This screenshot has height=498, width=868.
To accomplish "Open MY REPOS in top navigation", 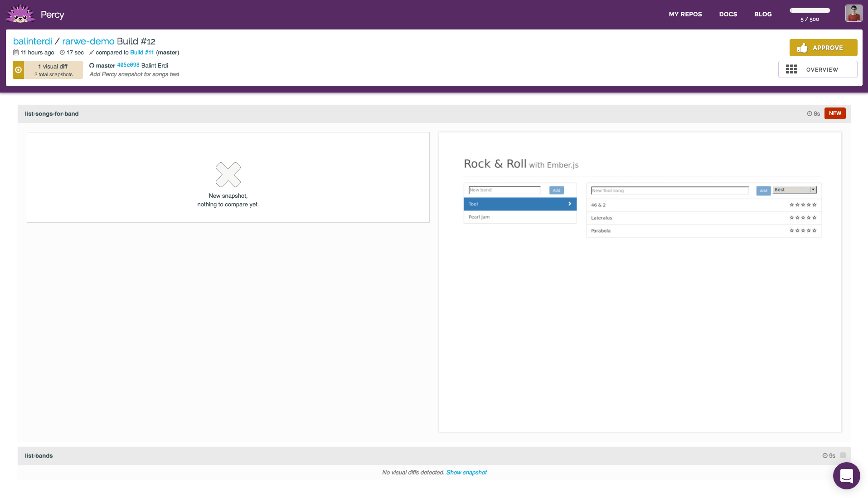I will click(685, 14).
